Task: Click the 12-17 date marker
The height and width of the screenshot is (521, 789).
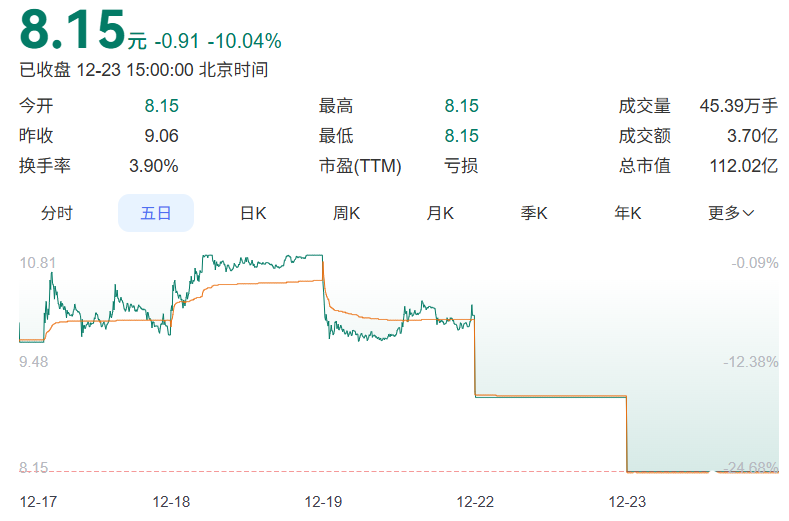Action: coord(38,500)
